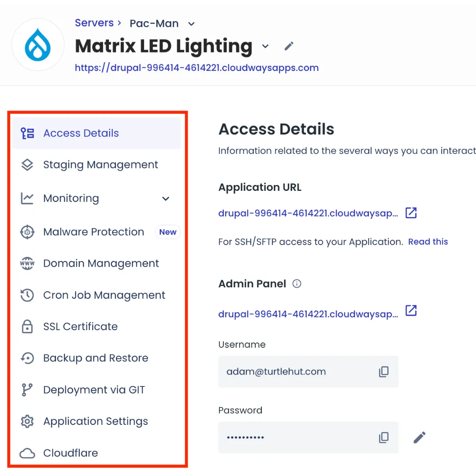
Task: Copy the password to clipboard
Action: point(383,437)
